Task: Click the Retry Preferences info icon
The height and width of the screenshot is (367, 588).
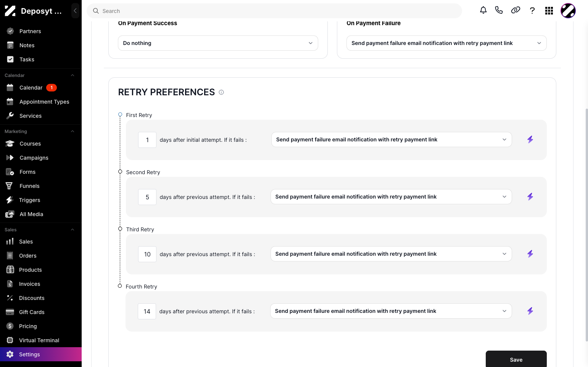Action: tap(221, 92)
